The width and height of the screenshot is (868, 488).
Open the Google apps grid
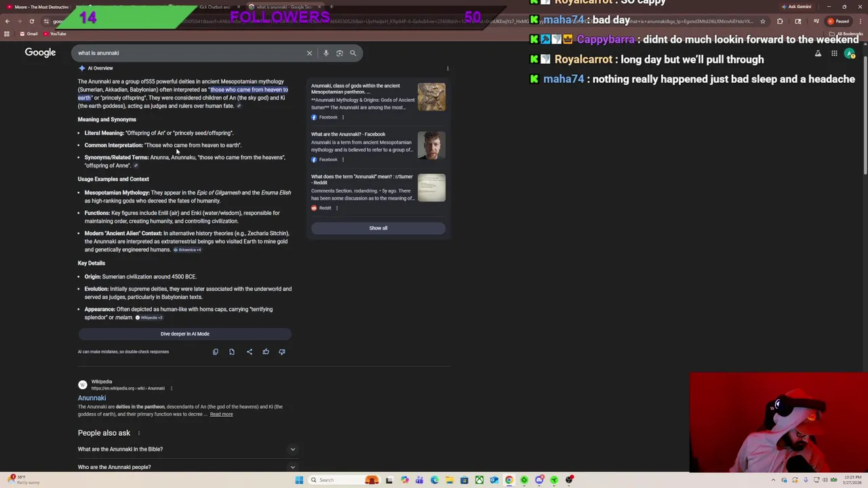(x=834, y=54)
